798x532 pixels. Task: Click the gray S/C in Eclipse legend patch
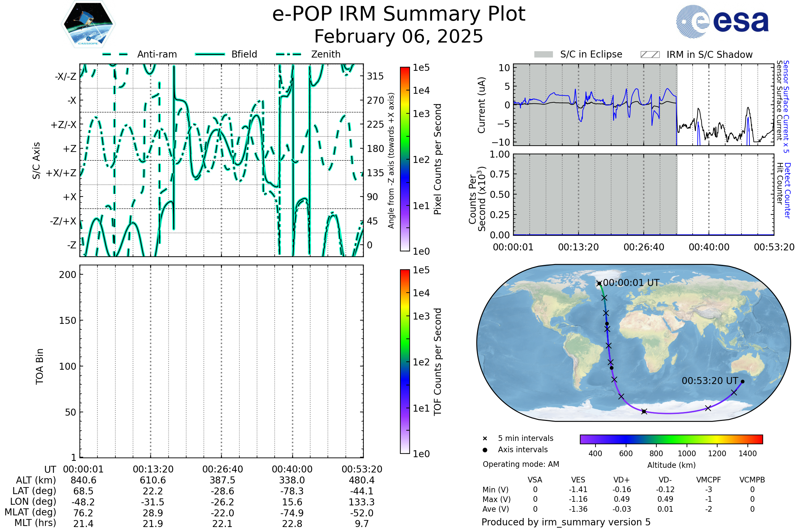coord(543,55)
